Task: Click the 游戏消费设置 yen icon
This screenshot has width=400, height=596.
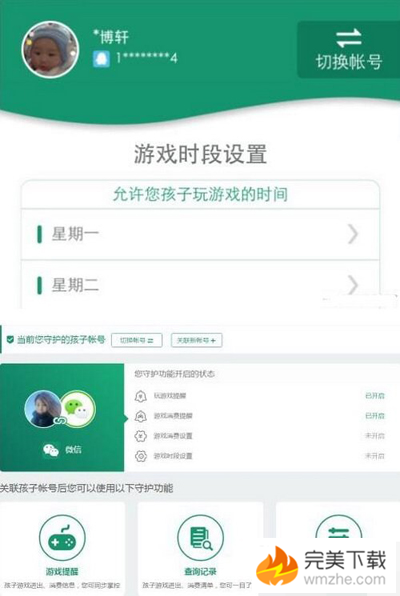Action: tap(141, 436)
